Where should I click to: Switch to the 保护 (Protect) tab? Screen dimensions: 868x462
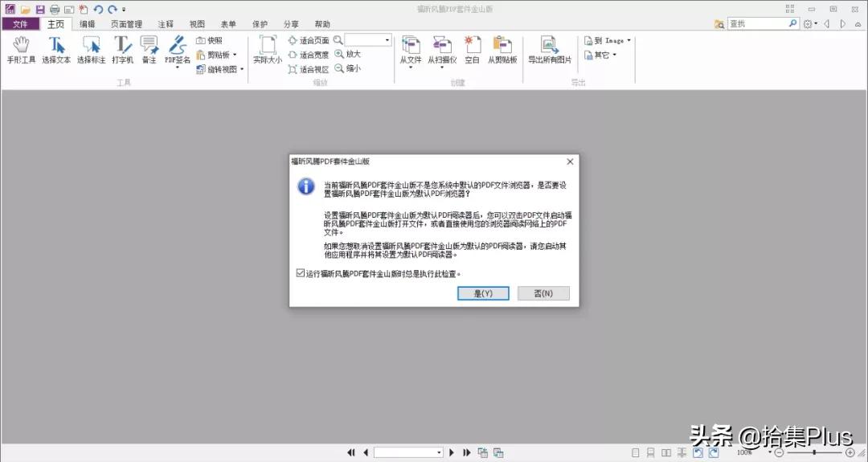260,24
